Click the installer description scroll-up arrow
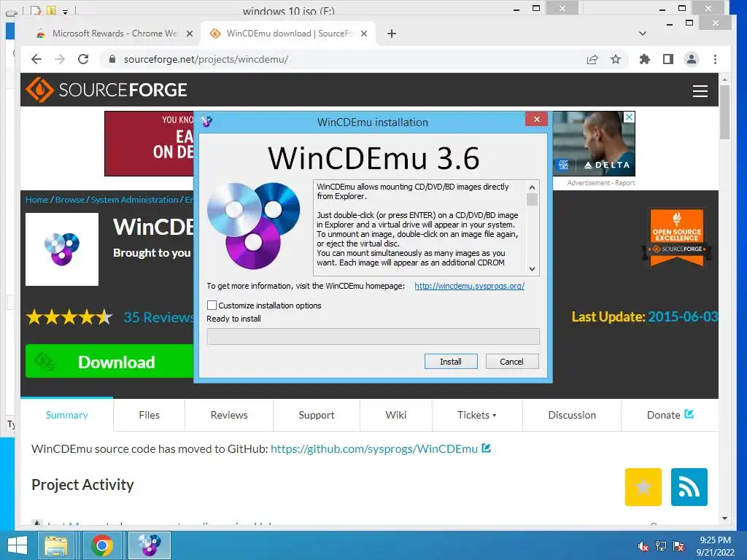Screen dimensions: 747x560 pos(532,187)
